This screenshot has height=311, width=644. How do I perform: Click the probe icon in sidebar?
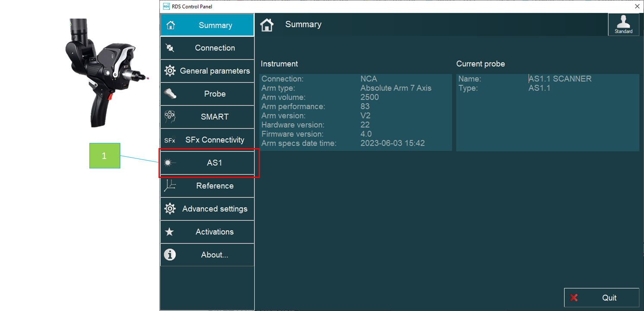pos(170,93)
